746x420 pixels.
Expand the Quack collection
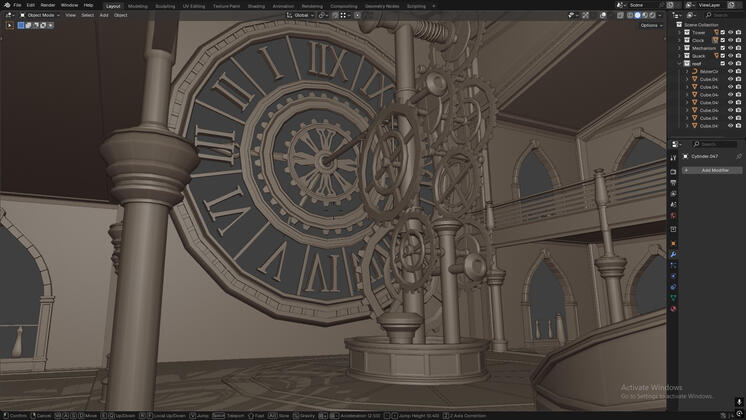point(679,56)
